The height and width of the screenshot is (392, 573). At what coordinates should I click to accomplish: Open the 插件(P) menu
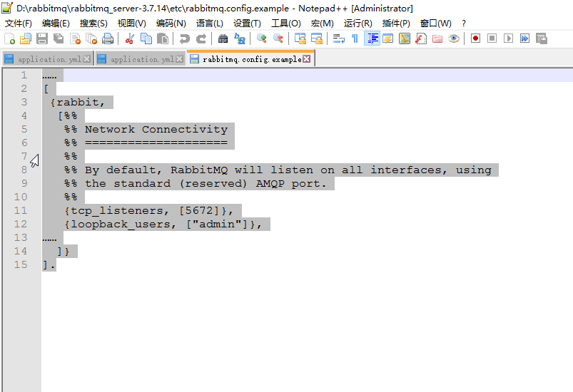click(396, 24)
